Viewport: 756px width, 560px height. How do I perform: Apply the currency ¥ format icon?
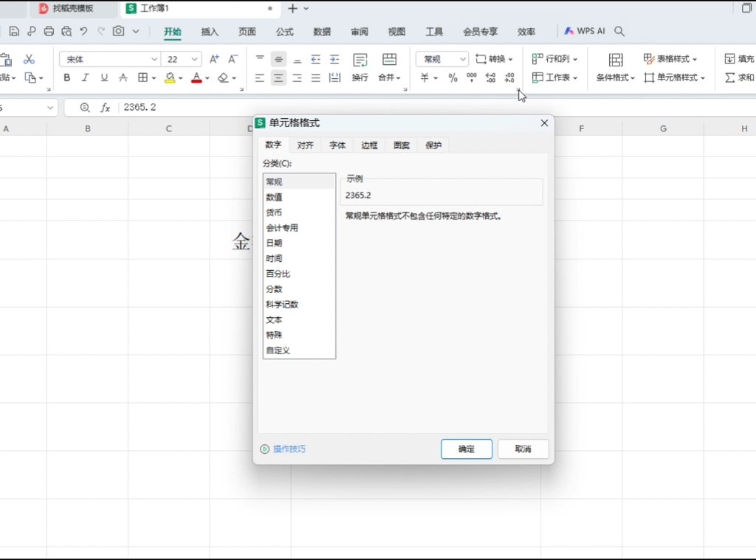click(x=423, y=77)
